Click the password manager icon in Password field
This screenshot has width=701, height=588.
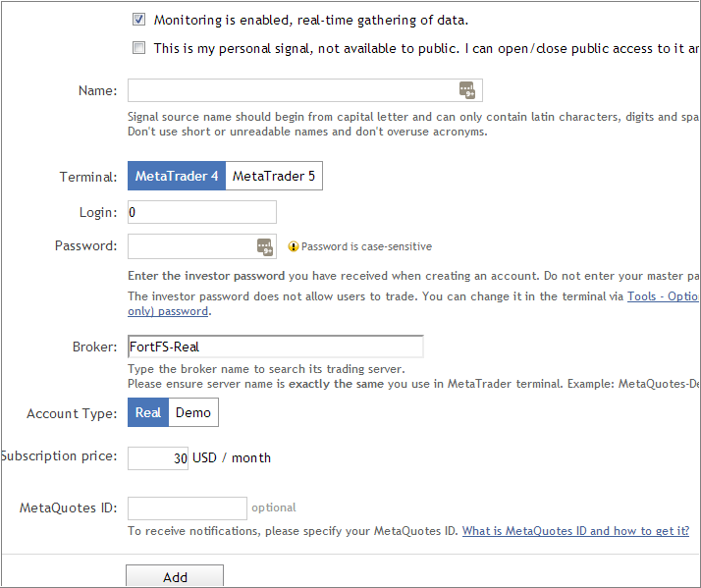pos(265,246)
